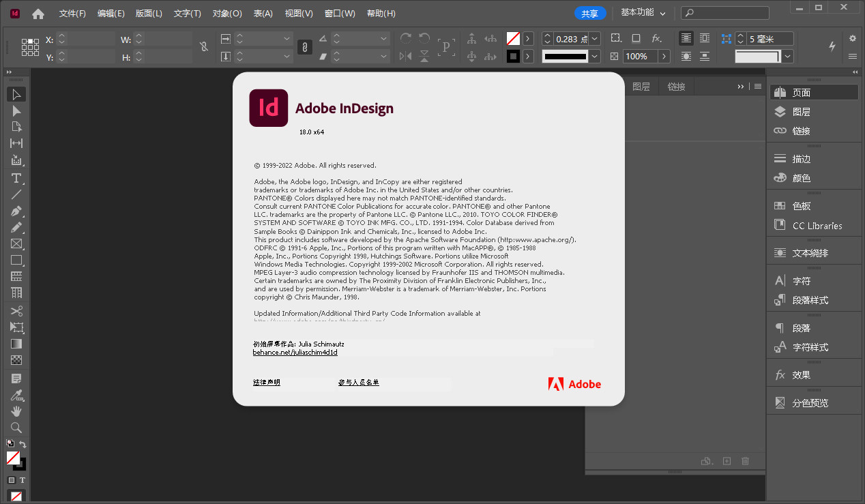Click the Home icon in the top bar

point(38,14)
